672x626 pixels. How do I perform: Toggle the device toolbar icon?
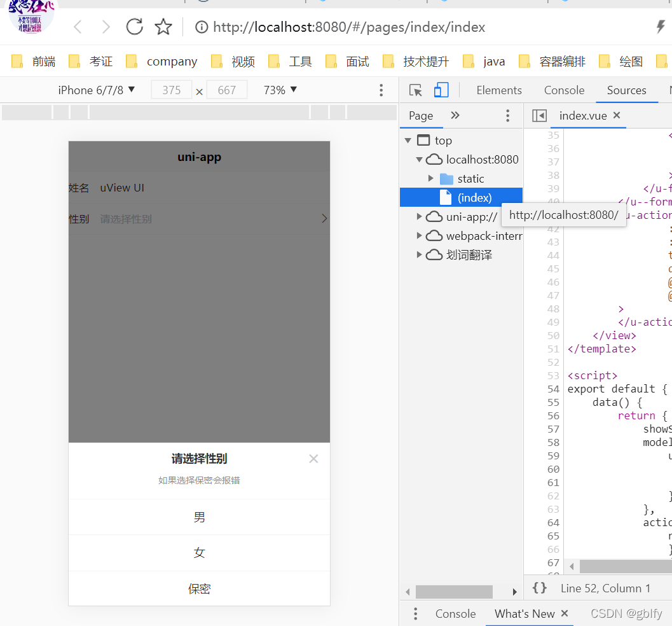tap(441, 90)
